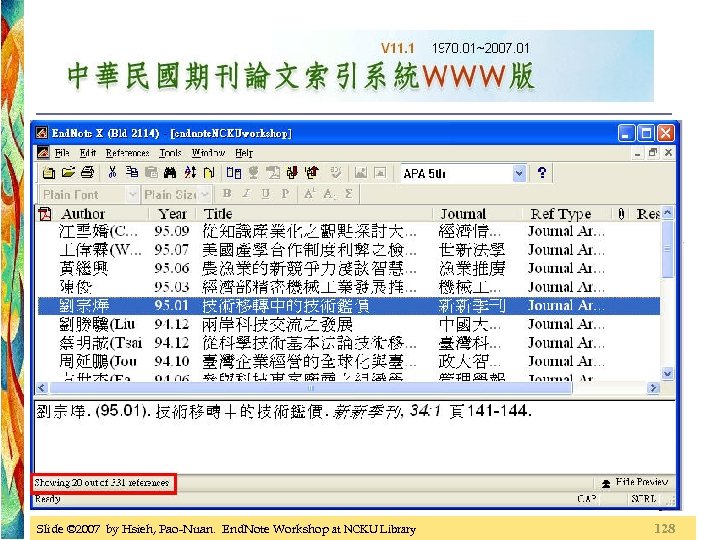Image resolution: width=720 pixels, height=540 pixels.
Task: Select the highlighted reference dated 95.01
Action: click(x=349, y=306)
